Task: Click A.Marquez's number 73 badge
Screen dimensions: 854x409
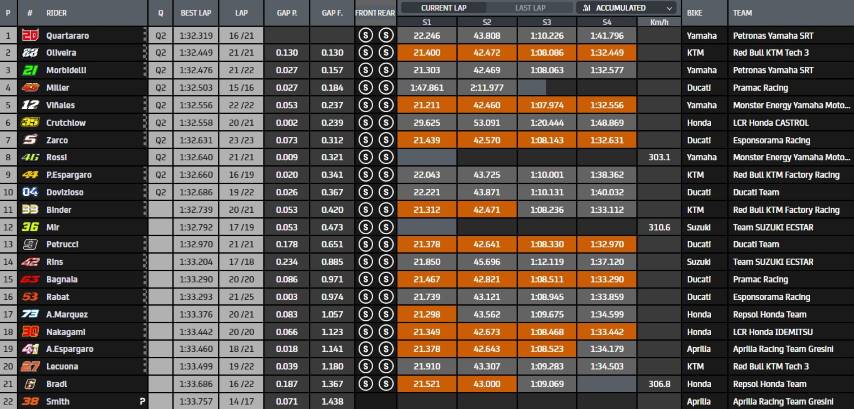Action: [x=29, y=314]
